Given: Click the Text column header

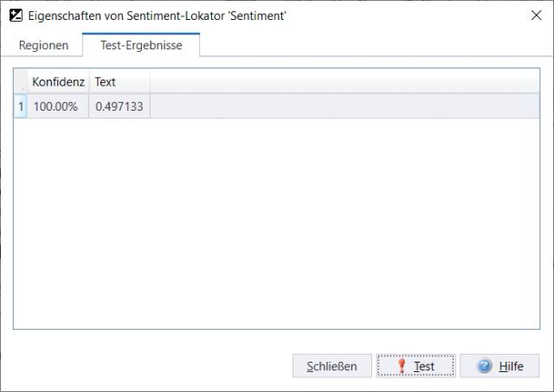Looking at the screenshot, I should [105, 82].
